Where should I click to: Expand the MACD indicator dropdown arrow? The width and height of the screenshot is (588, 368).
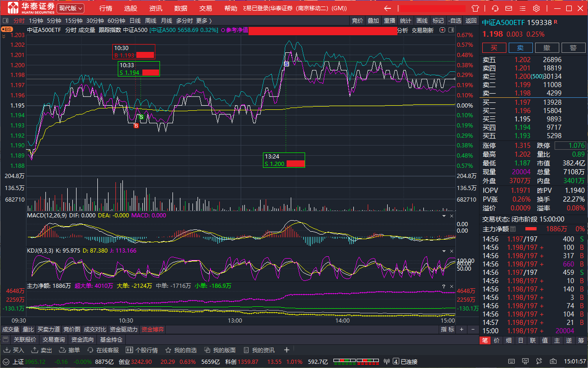[x=443, y=216]
